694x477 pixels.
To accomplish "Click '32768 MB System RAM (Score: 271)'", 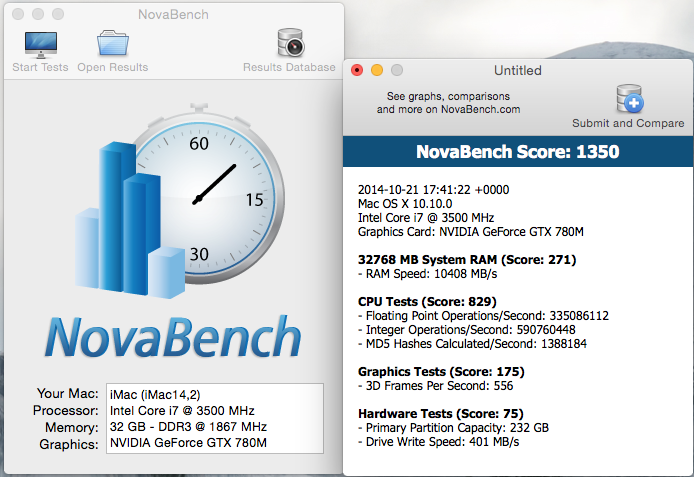I will [467, 260].
